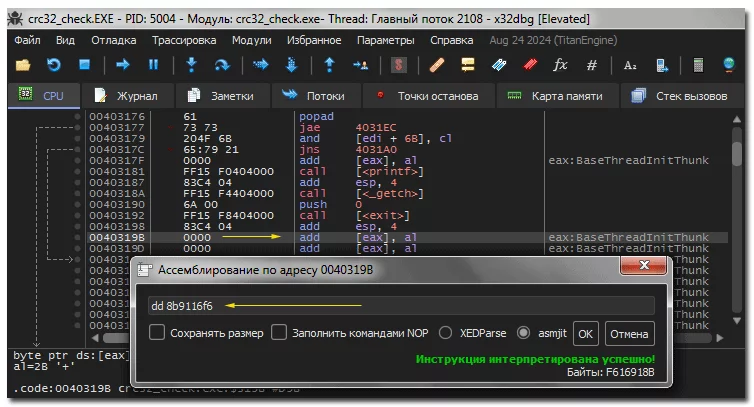Open the Справка menu
This screenshot has height=407, width=754.
pos(452,40)
